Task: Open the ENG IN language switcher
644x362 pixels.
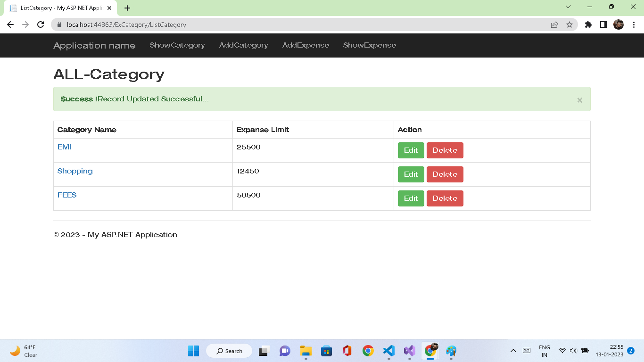Action: pyautogui.click(x=545, y=351)
